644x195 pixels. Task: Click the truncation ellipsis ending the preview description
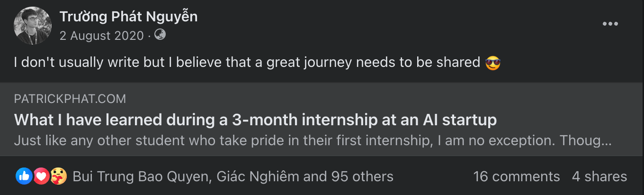click(606, 141)
